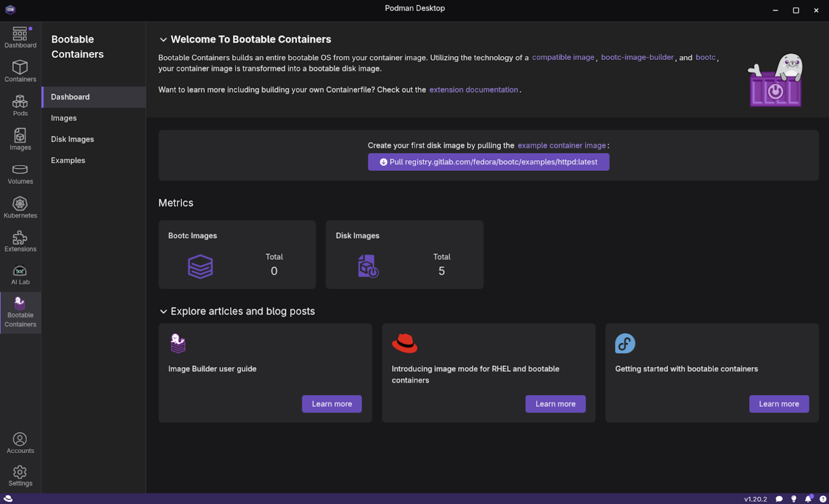The height and width of the screenshot is (504, 829).
Task: Click the feedback chat bubble icon
Action: pyautogui.click(x=779, y=499)
